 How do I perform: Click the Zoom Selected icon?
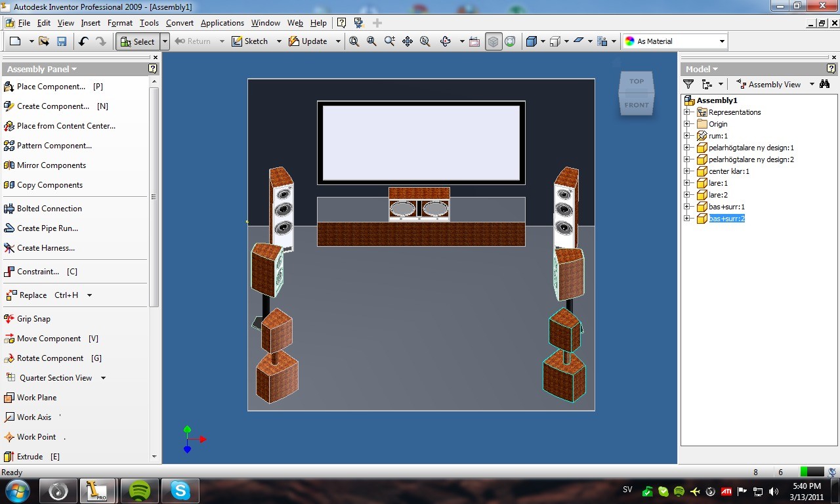425,41
